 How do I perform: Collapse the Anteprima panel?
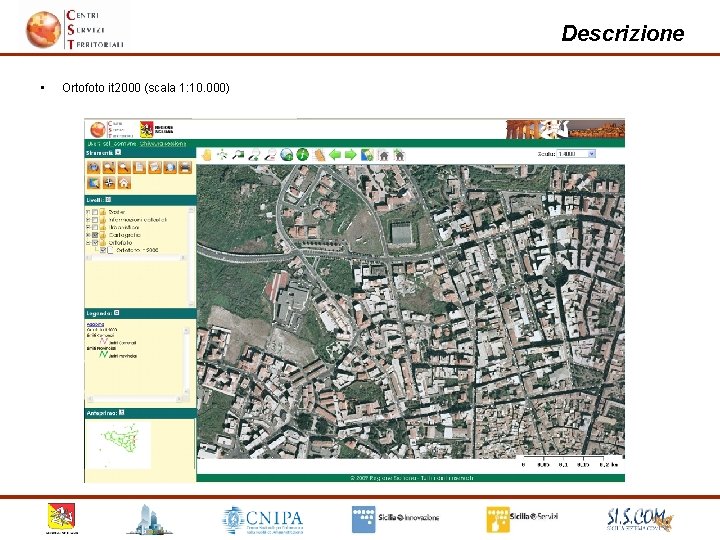click(122, 413)
